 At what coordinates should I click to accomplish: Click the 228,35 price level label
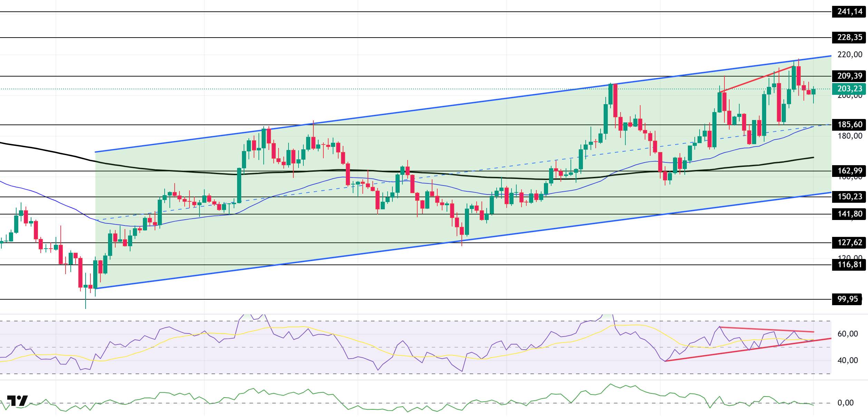849,37
